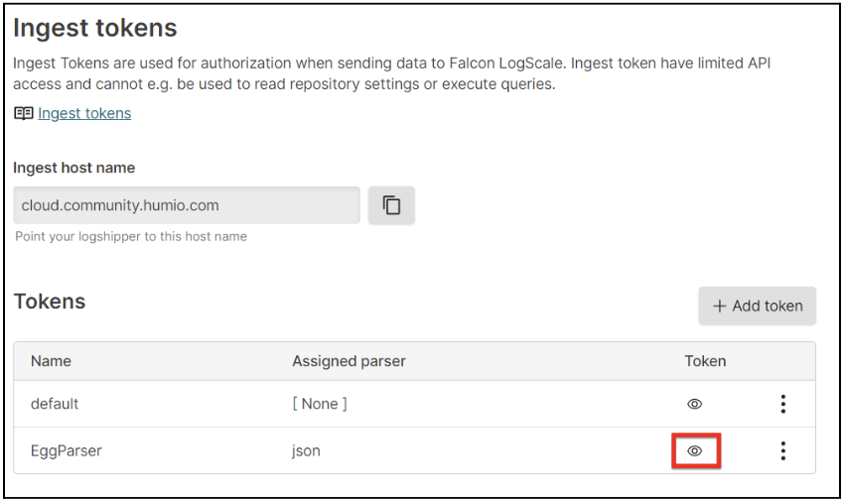Click the book icon beside Ingest tokens link
Screen dimensions: 844x504
24,113
